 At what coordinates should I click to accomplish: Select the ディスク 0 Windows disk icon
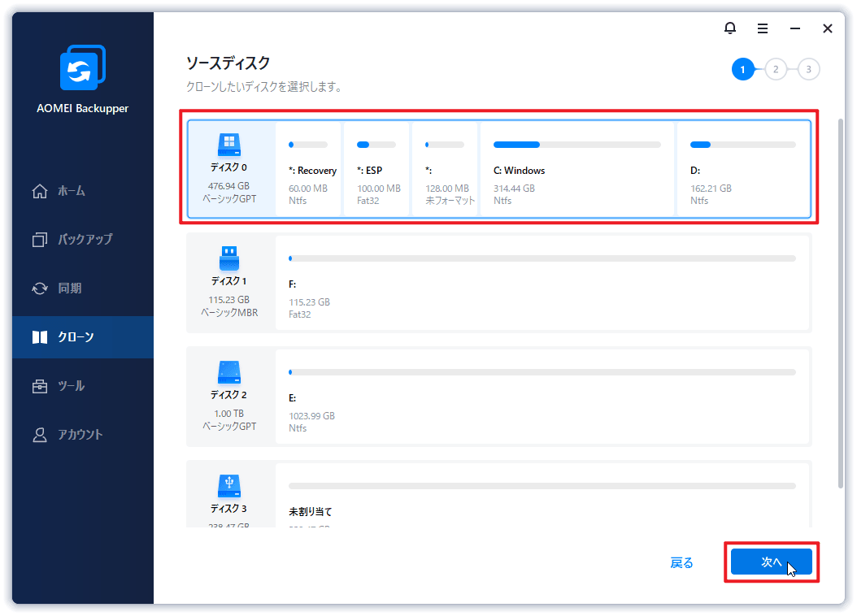click(x=229, y=145)
